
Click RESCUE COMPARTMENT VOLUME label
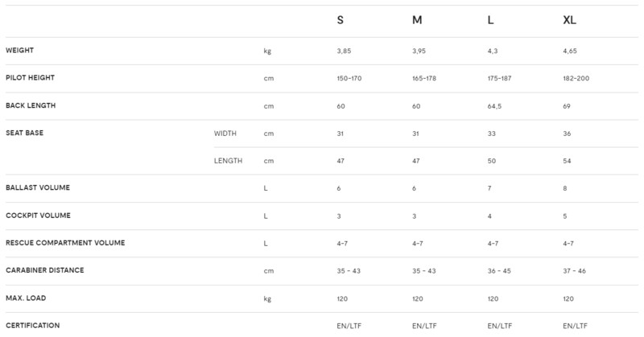click(65, 243)
